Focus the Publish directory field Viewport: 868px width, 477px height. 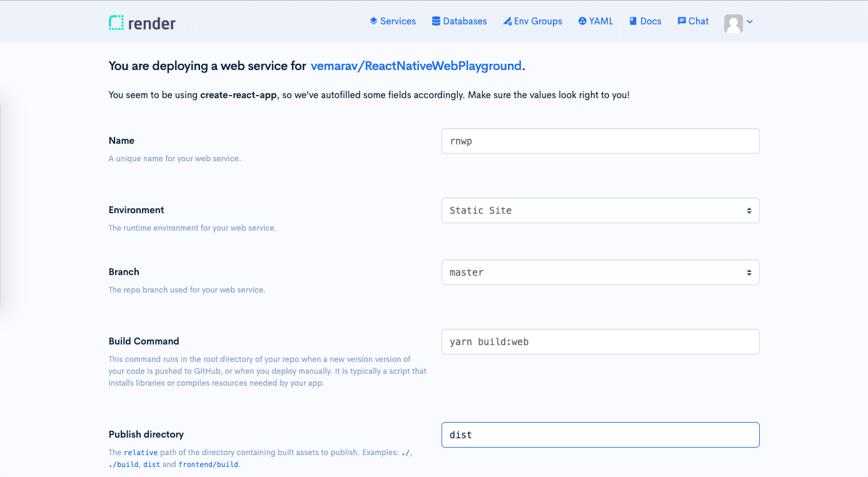600,435
